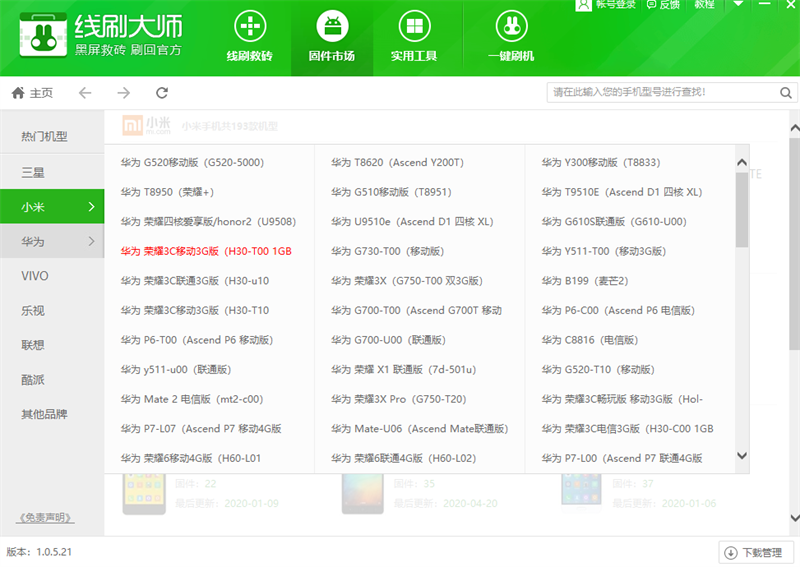Image resolution: width=800 pixels, height=567 pixels.
Task: Open 华为 T8620 (Ascend Y200T)
Action: tap(397, 163)
